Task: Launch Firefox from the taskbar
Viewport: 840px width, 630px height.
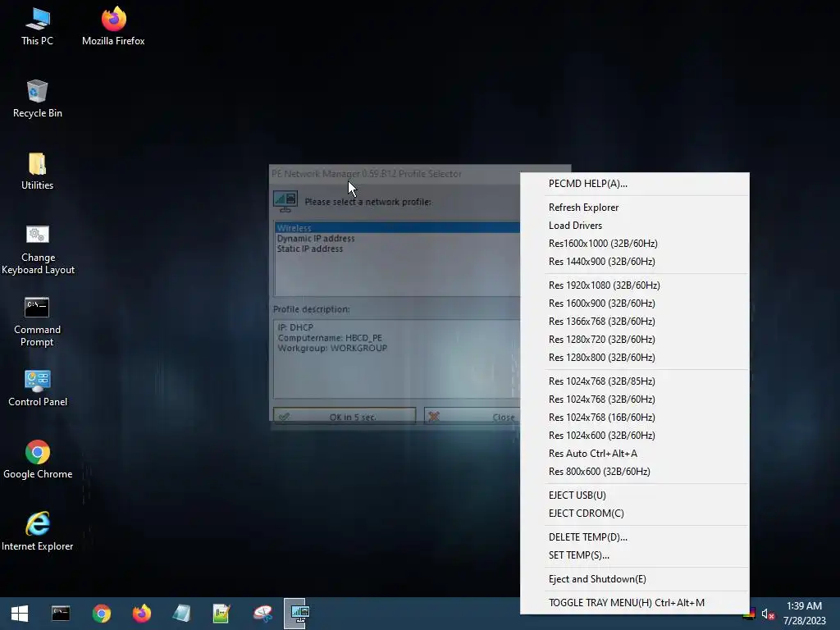Action: click(x=141, y=614)
